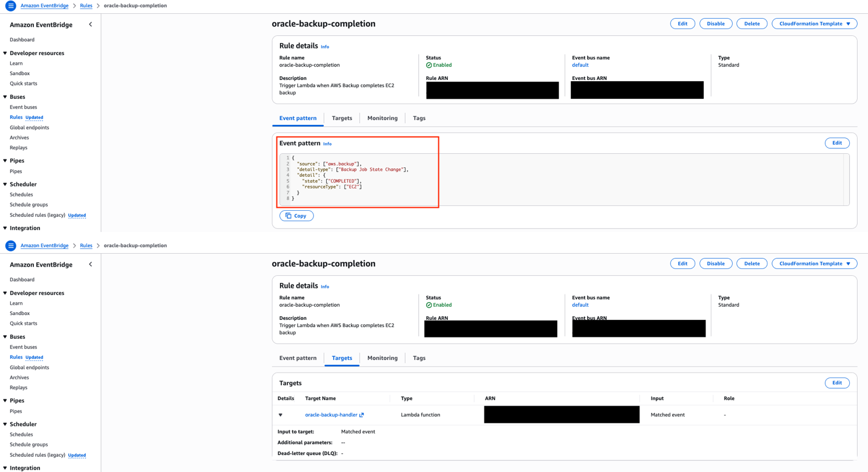Screen dimensions: 868x472
Task: Click the "detail-type" code line
Action: (352, 170)
